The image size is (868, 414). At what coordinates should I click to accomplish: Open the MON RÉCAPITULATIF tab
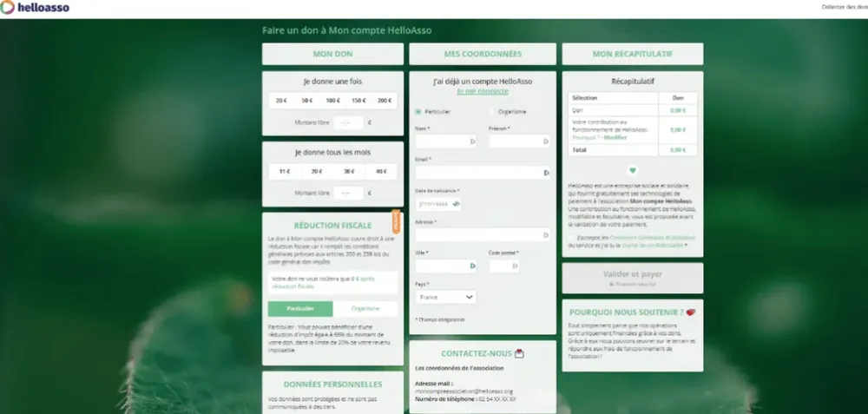pos(633,54)
